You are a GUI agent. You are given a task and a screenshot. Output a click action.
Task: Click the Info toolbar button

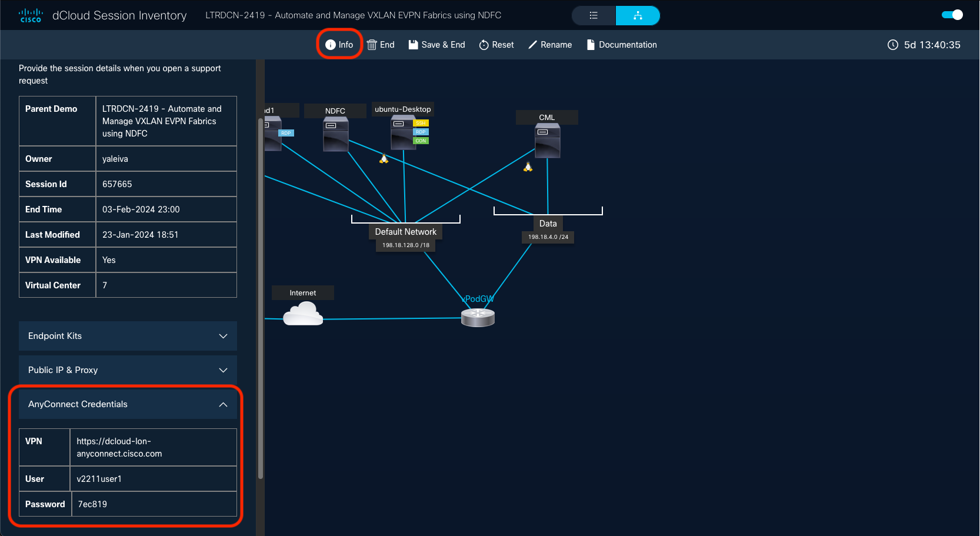coord(339,45)
